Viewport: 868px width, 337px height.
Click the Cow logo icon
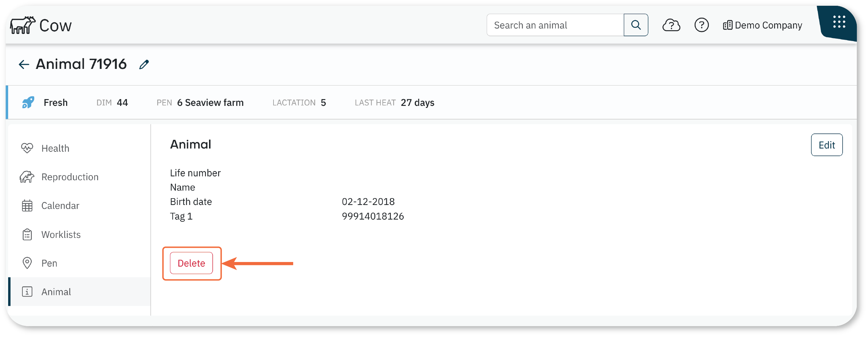point(23,25)
